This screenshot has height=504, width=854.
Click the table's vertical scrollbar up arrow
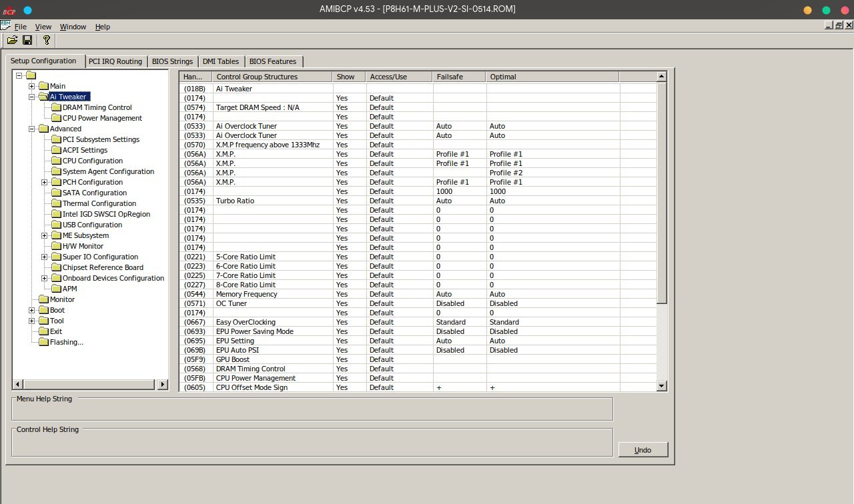tap(662, 77)
